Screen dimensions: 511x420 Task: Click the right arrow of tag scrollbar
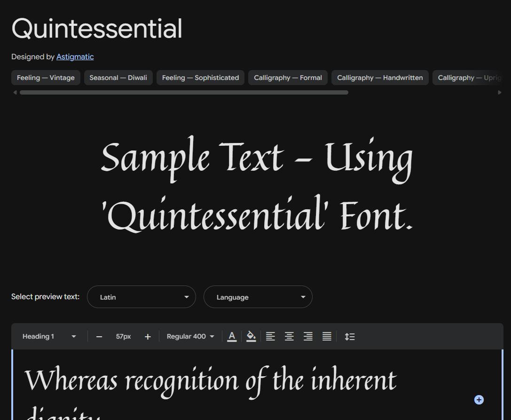(500, 93)
